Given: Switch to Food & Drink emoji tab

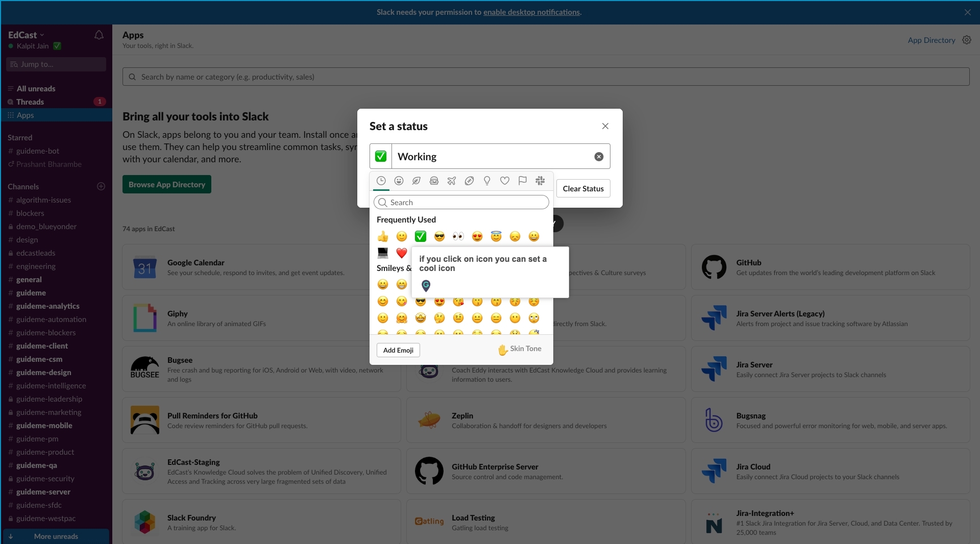Looking at the screenshot, I should point(434,181).
